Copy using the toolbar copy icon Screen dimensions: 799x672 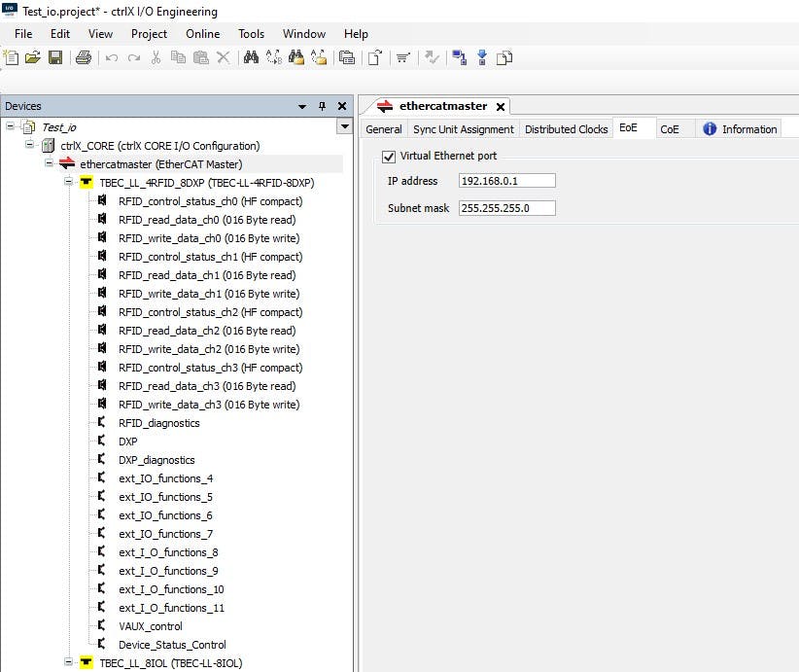coord(178,57)
